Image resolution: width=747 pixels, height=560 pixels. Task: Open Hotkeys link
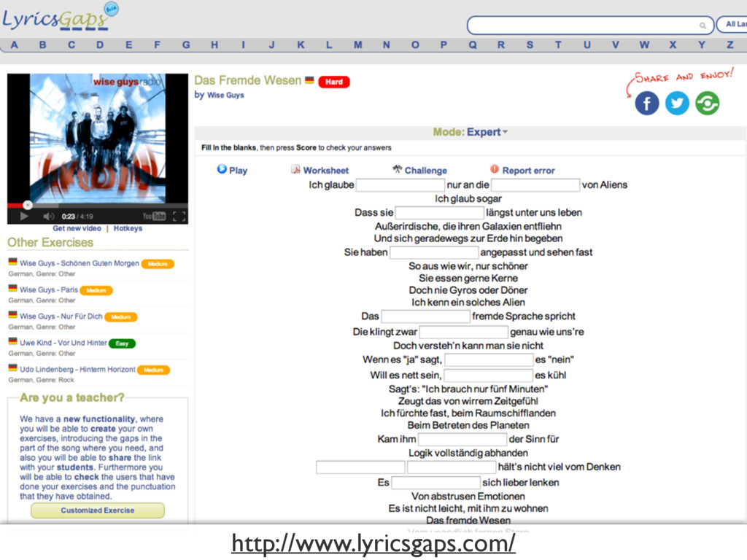128,228
